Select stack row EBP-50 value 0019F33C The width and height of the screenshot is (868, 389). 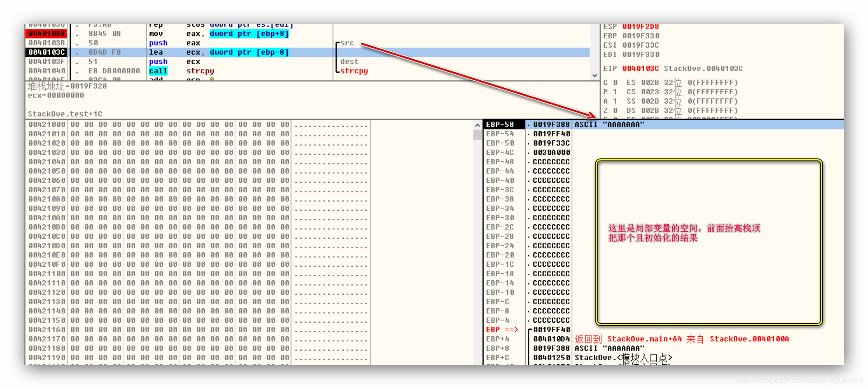tap(551, 143)
